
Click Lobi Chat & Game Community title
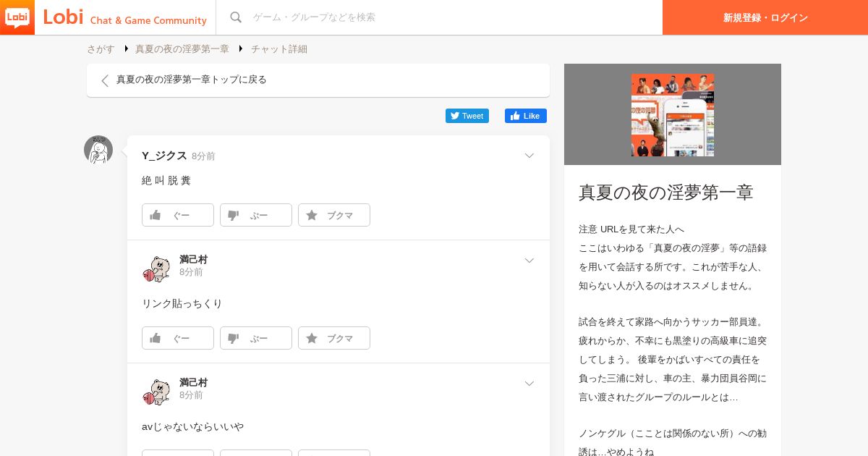pyautogui.click(x=124, y=17)
